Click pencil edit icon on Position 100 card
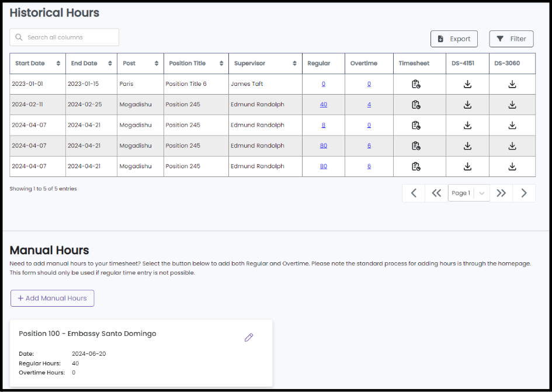The height and width of the screenshot is (392, 552). click(x=249, y=338)
